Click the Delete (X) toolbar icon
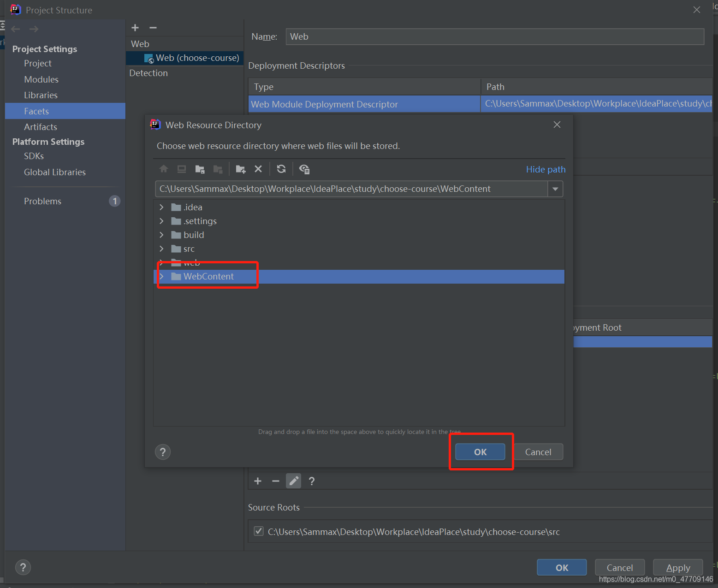This screenshot has height=588, width=718. (x=258, y=169)
